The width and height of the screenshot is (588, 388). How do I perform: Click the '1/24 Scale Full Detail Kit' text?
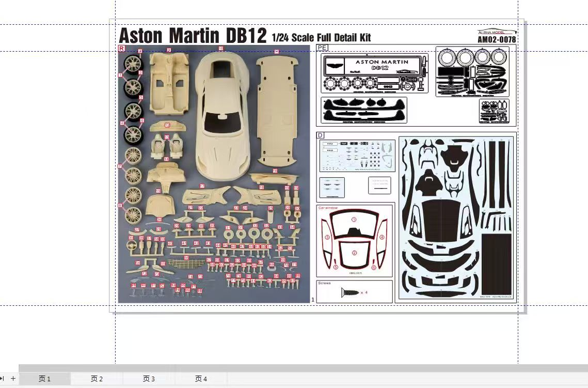(322, 38)
